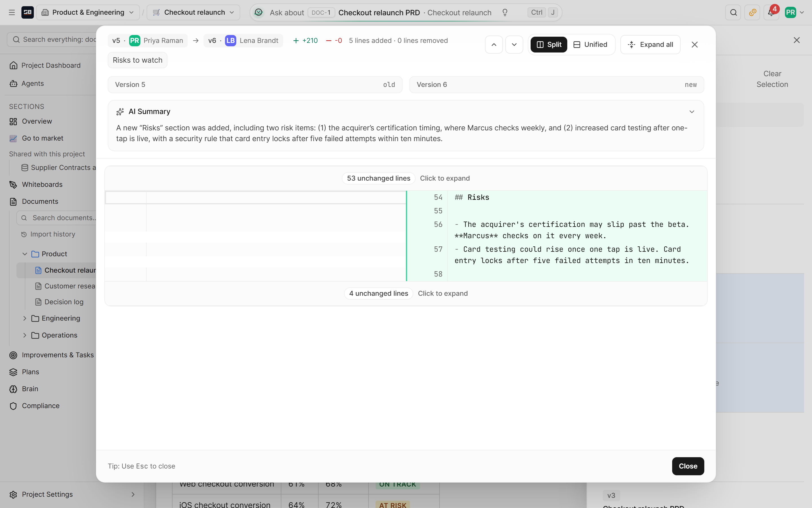Open the Brain section

(30, 389)
